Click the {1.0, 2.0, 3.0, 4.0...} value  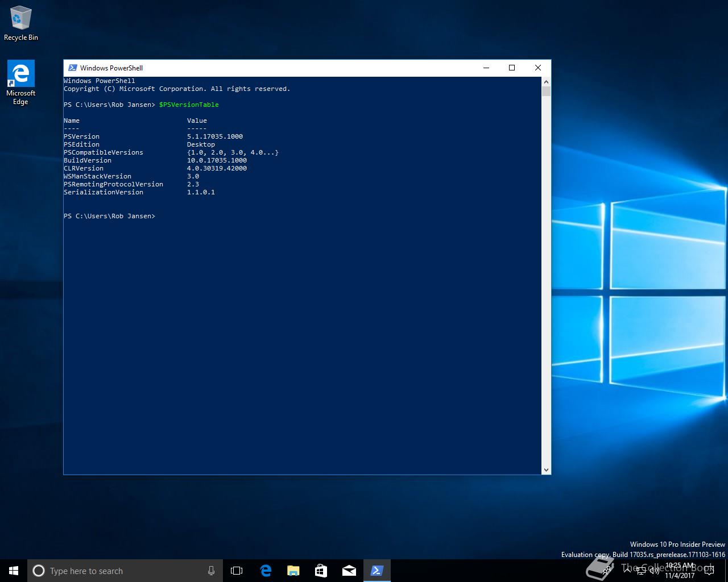(x=233, y=152)
